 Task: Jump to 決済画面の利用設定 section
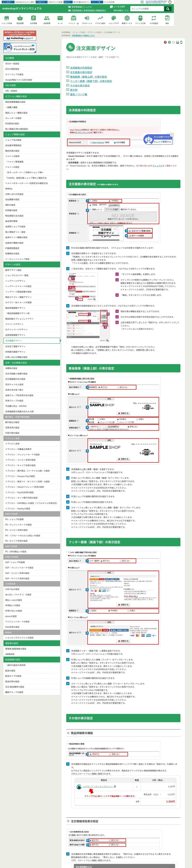pos(81,68)
